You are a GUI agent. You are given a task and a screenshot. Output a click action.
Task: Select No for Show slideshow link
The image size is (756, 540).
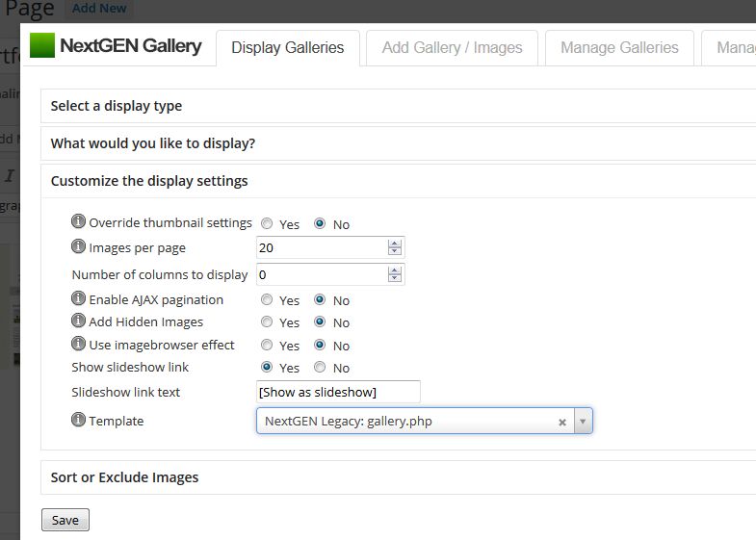[320, 367]
